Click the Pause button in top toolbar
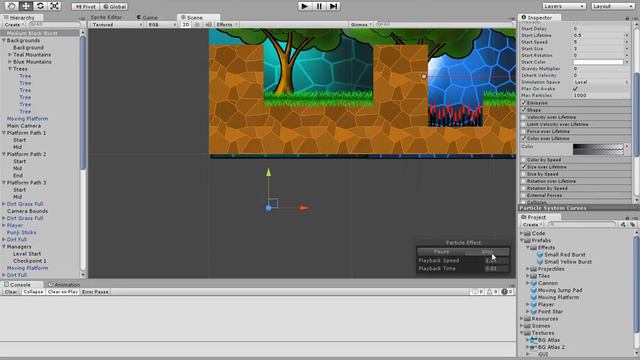 (319, 6)
